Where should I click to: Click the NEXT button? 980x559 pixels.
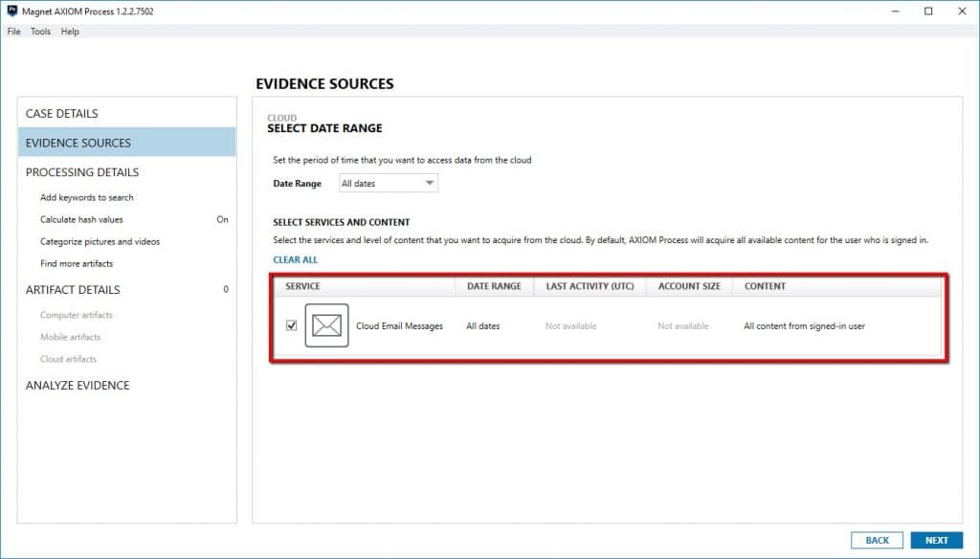[936, 540]
